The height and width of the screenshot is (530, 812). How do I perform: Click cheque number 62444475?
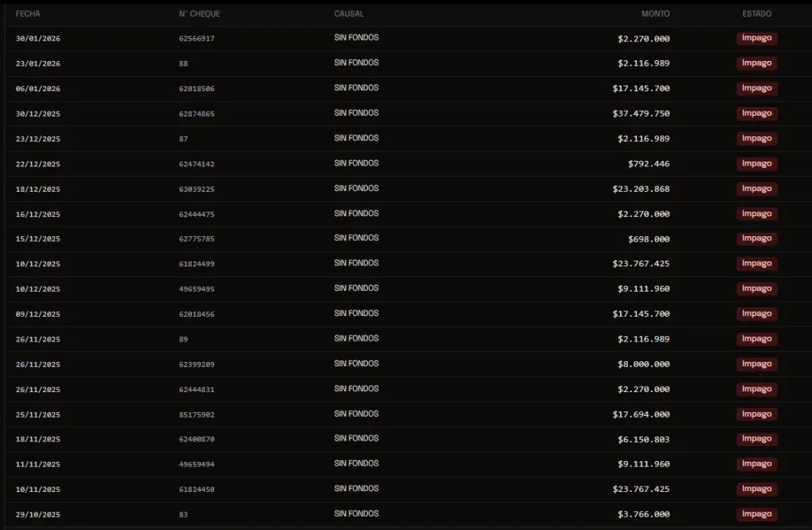(x=197, y=214)
